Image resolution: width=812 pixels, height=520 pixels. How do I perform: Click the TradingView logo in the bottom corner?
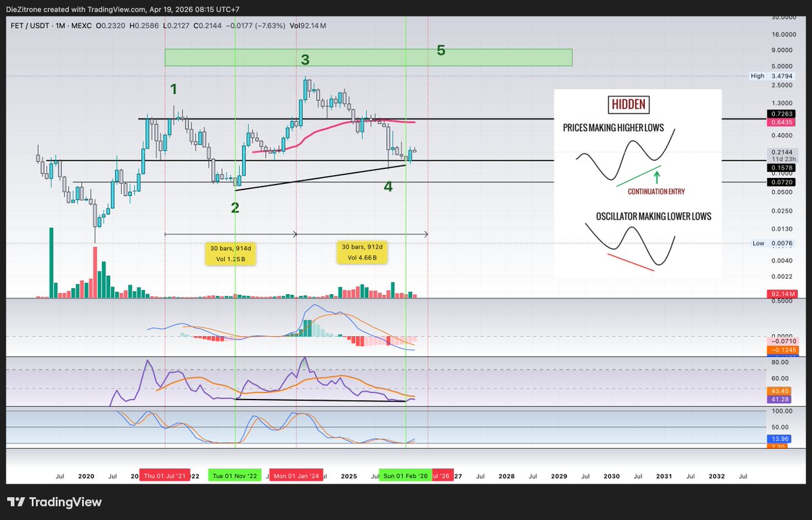click(54, 502)
